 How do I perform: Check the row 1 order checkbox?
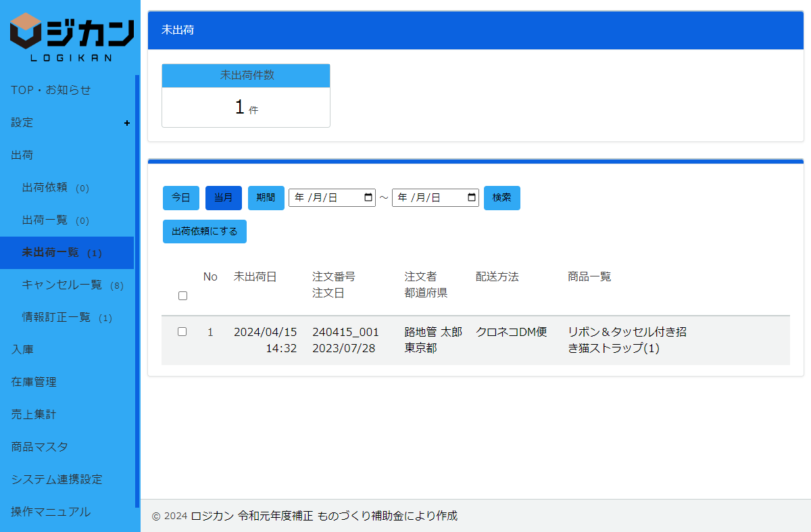tap(182, 332)
